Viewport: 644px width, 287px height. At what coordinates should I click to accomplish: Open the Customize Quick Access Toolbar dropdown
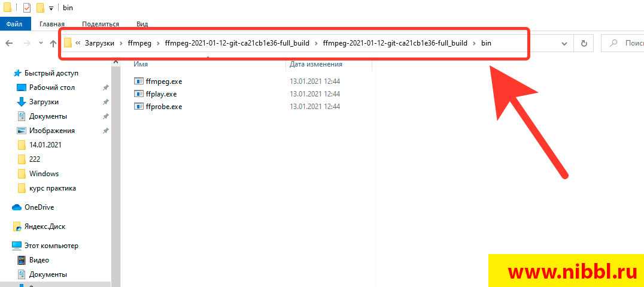pyautogui.click(x=51, y=8)
